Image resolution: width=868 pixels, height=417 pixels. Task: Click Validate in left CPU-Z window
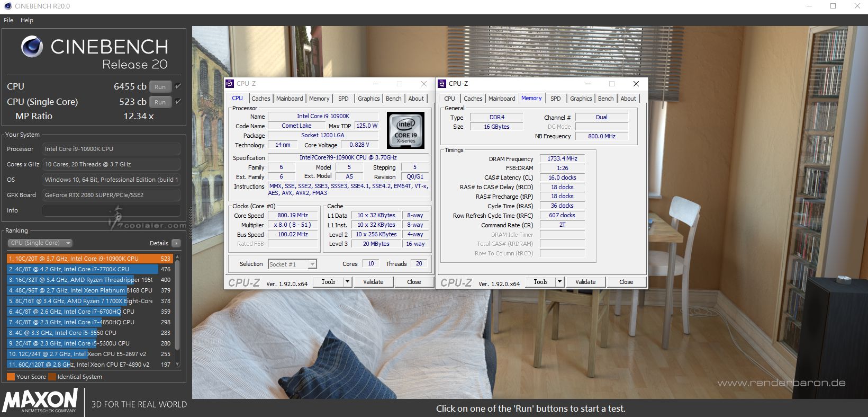[373, 282]
